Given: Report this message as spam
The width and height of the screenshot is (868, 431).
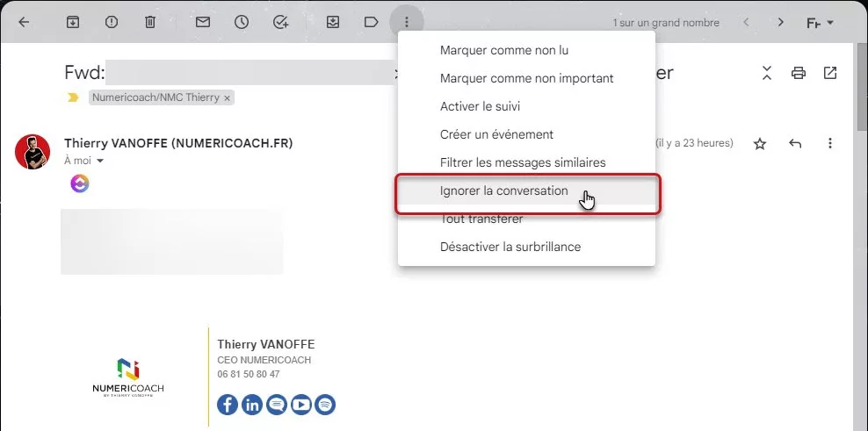Looking at the screenshot, I should click(x=112, y=22).
